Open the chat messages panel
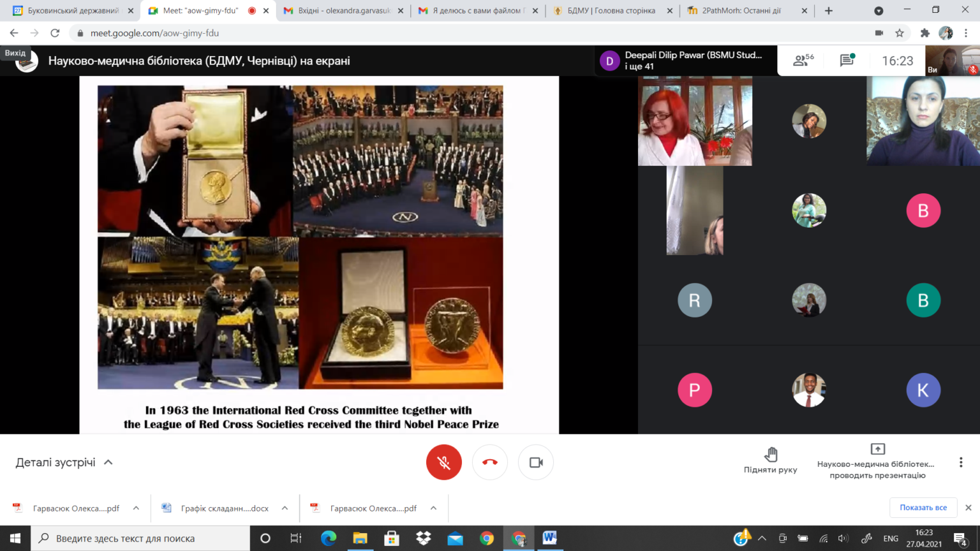 [847, 61]
